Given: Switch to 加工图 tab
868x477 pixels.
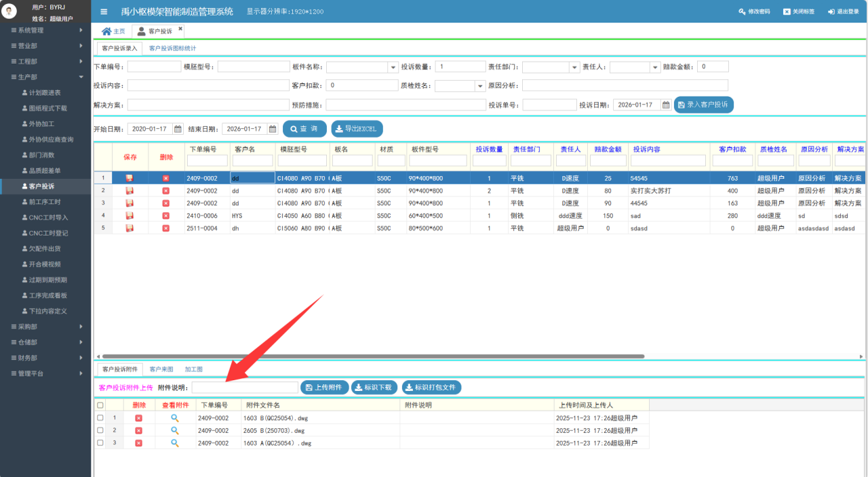Looking at the screenshot, I should click(x=193, y=369).
